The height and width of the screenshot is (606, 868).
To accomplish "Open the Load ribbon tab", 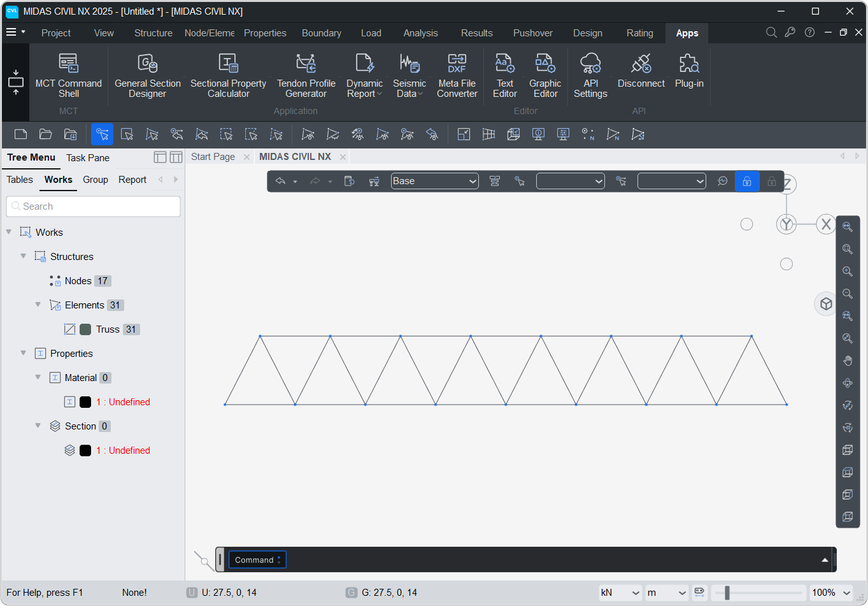I will tap(371, 33).
